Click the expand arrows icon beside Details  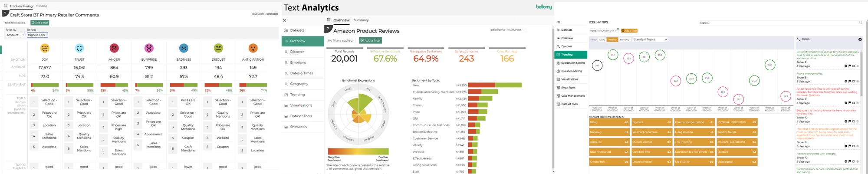click(x=798, y=39)
